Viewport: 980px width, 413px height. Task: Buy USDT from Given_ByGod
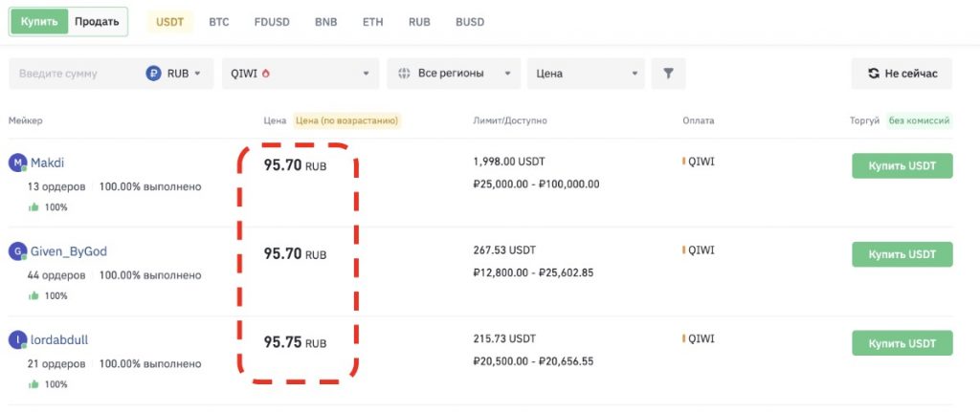[902, 254]
